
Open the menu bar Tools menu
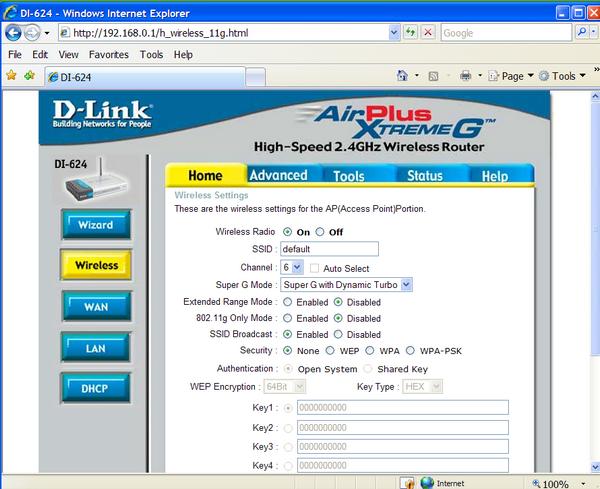tap(151, 55)
